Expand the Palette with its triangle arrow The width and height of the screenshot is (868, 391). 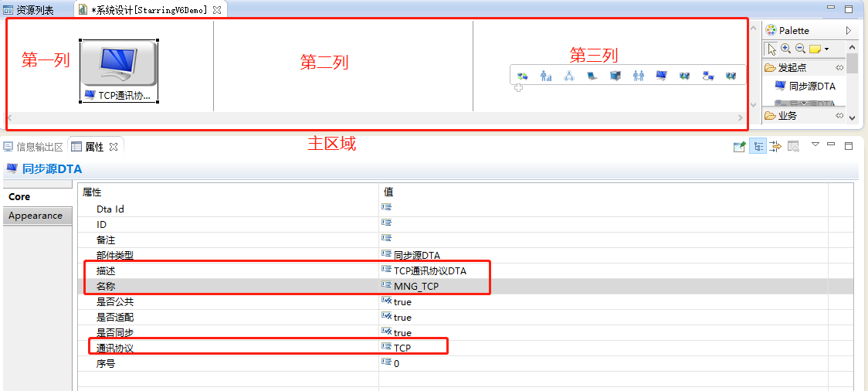(849, 30)
